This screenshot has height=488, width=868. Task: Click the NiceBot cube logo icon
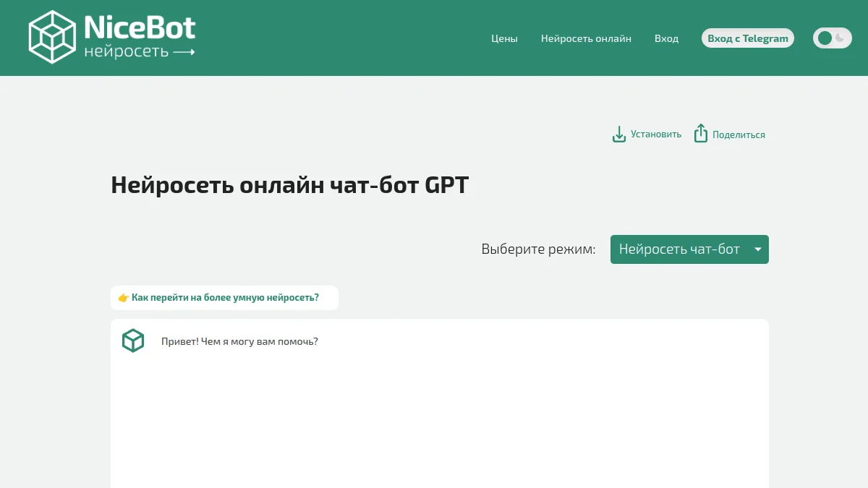pos(53,37)
